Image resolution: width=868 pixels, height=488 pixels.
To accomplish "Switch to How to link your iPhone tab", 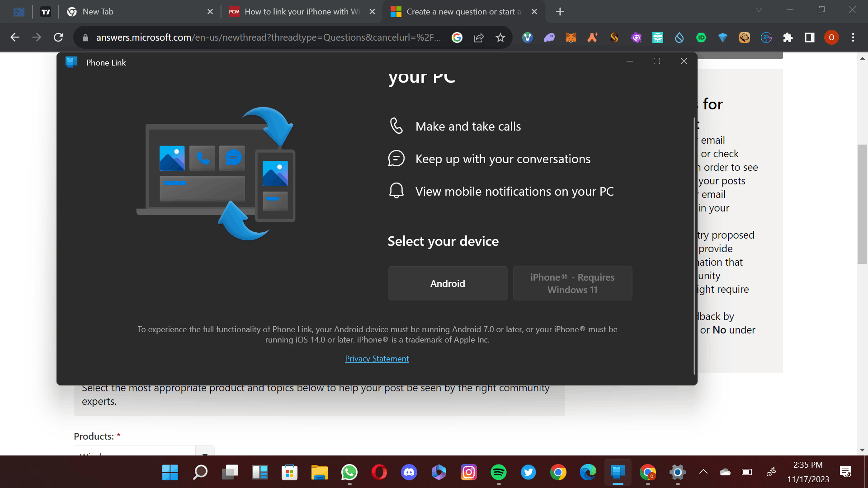I will [x=302, y=12].
